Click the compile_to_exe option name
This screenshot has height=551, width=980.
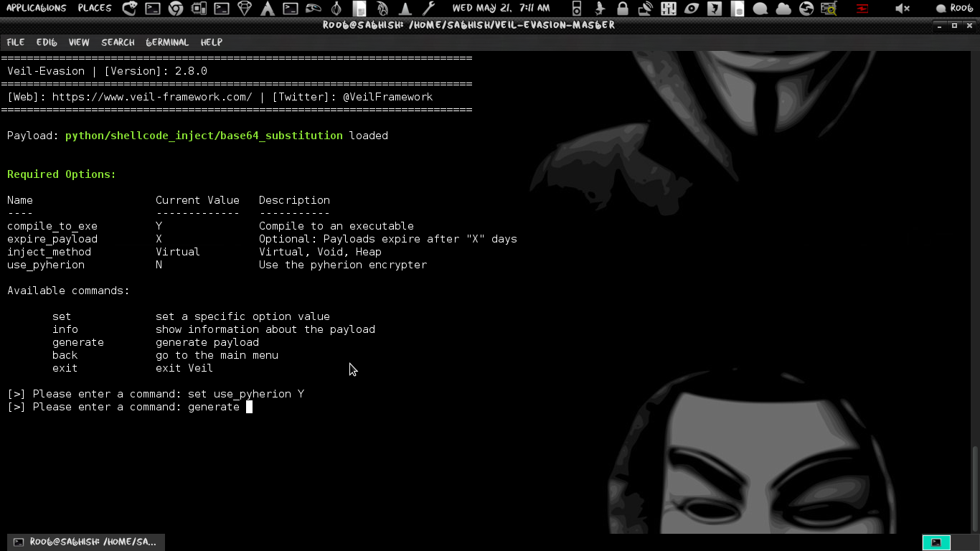click(x=52, y=226)
